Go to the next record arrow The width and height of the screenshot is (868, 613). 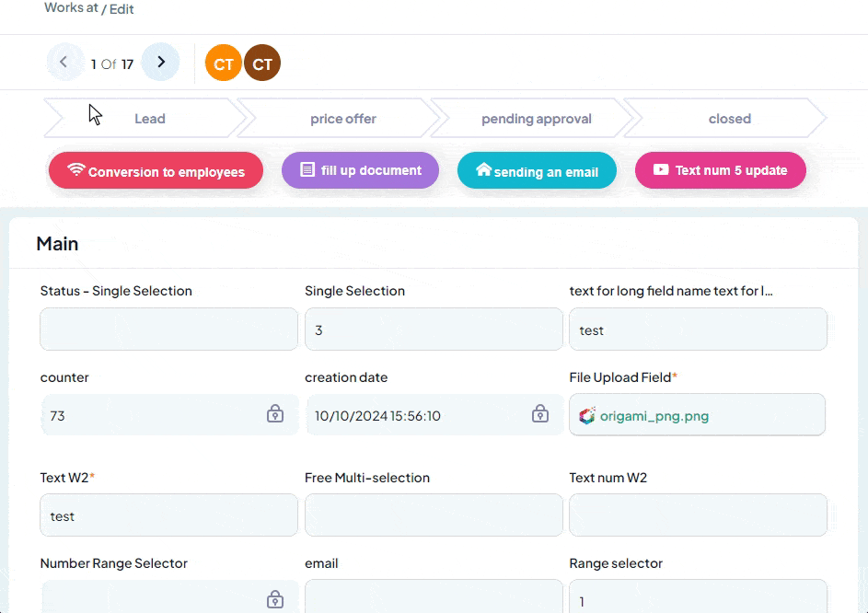pos(160,62)
